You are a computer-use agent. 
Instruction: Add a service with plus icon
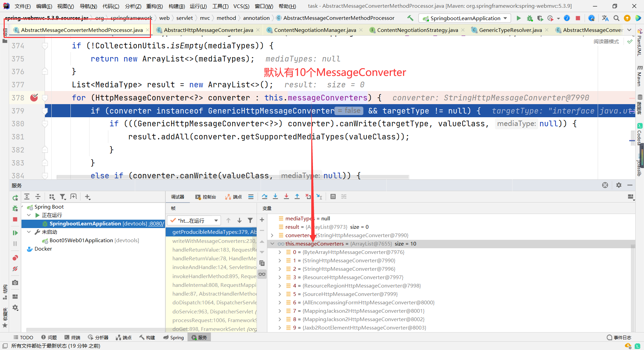88,197
